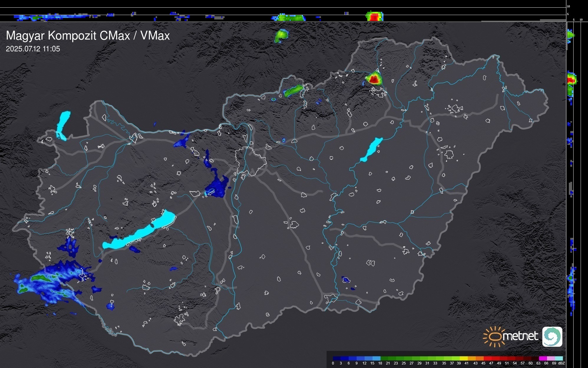Click the Magyar Kompozit CMax / VMax title

[x=88, y=36]
